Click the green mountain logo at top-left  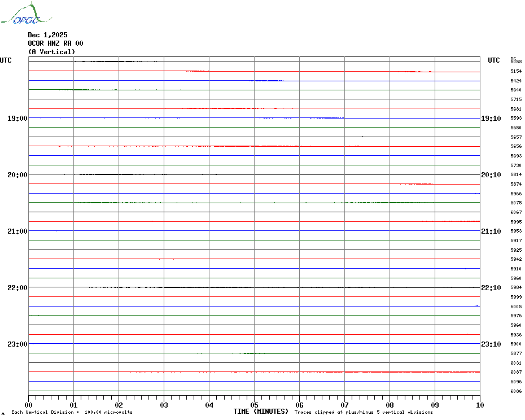point(20,15)
